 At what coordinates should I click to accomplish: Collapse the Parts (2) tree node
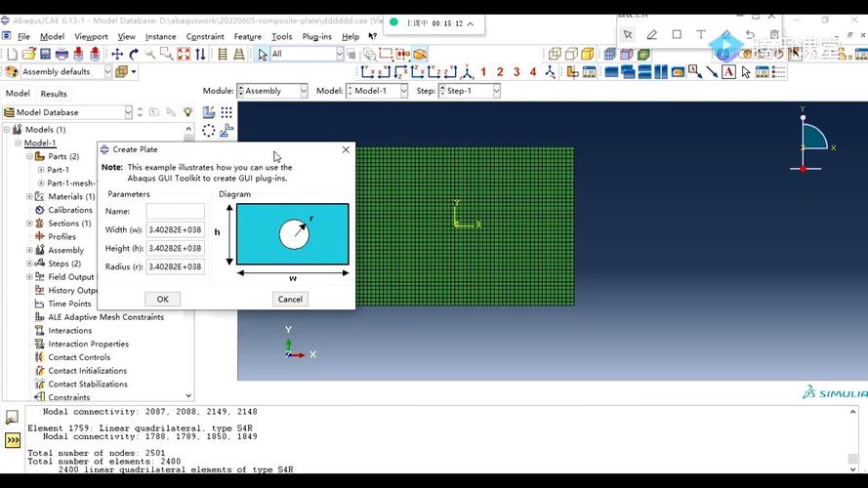29,156
